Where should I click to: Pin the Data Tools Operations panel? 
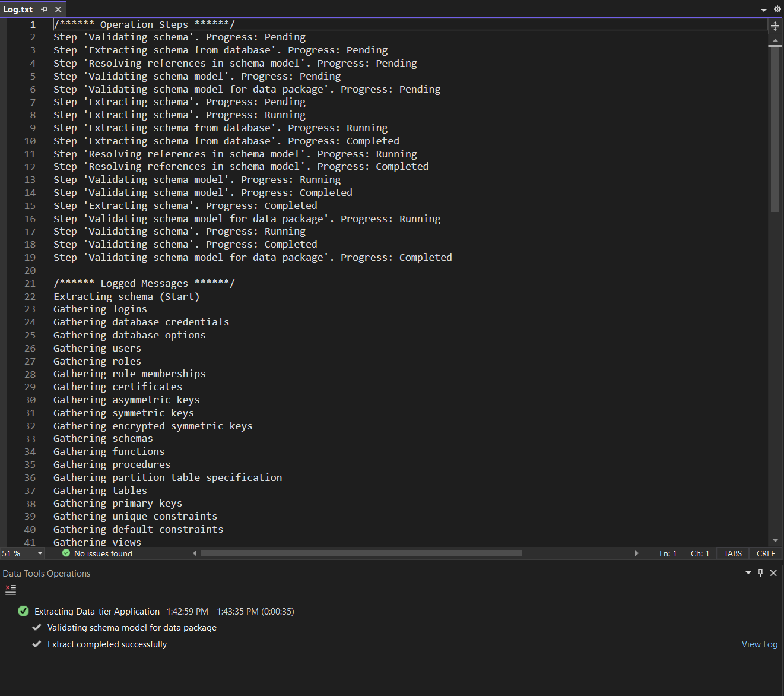(x=760, y=573)
